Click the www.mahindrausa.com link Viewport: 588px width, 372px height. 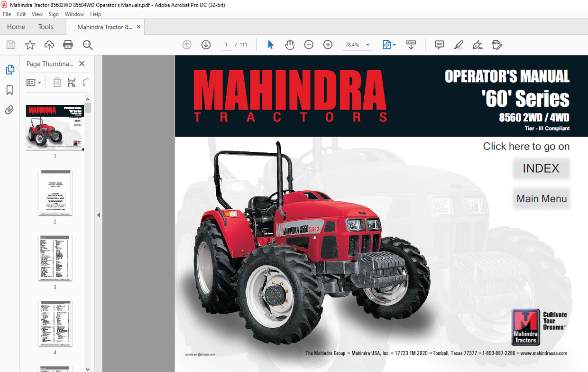point(544,353)
